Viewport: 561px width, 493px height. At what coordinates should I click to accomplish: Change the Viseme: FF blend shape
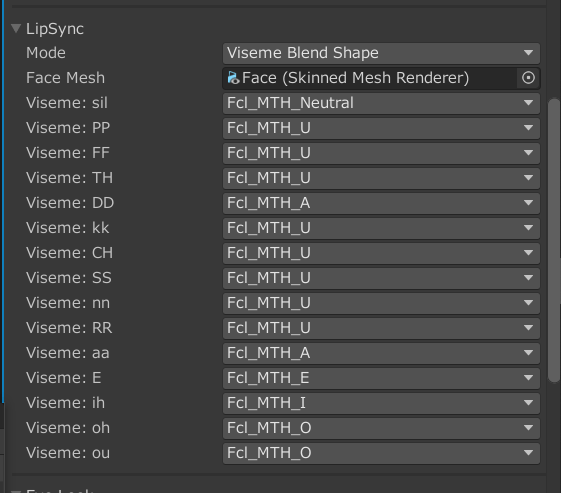381,153
